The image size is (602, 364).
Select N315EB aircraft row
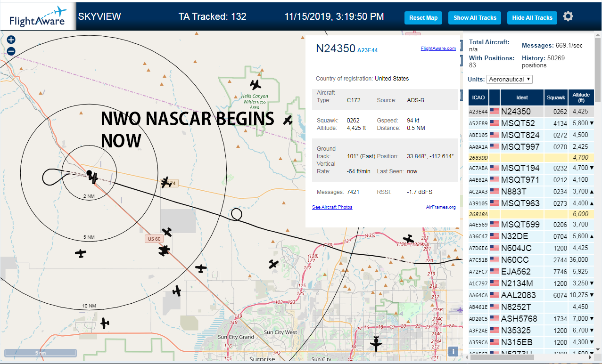point(531,342)
